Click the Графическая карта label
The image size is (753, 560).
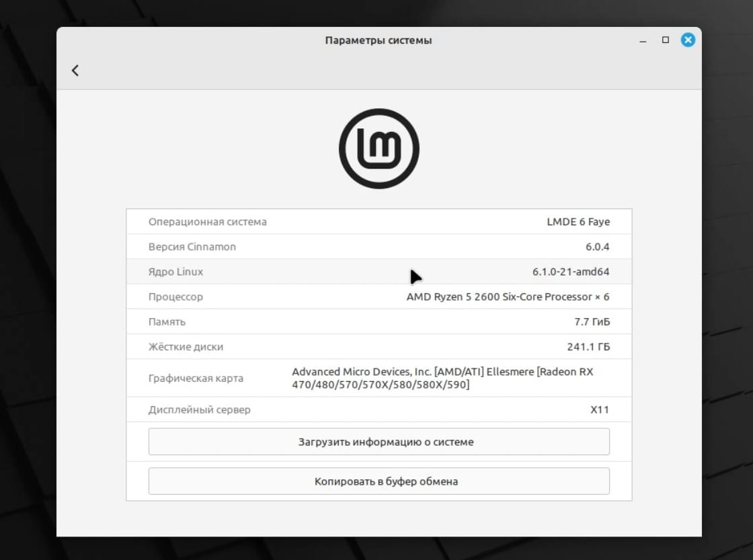pos(196,378)
